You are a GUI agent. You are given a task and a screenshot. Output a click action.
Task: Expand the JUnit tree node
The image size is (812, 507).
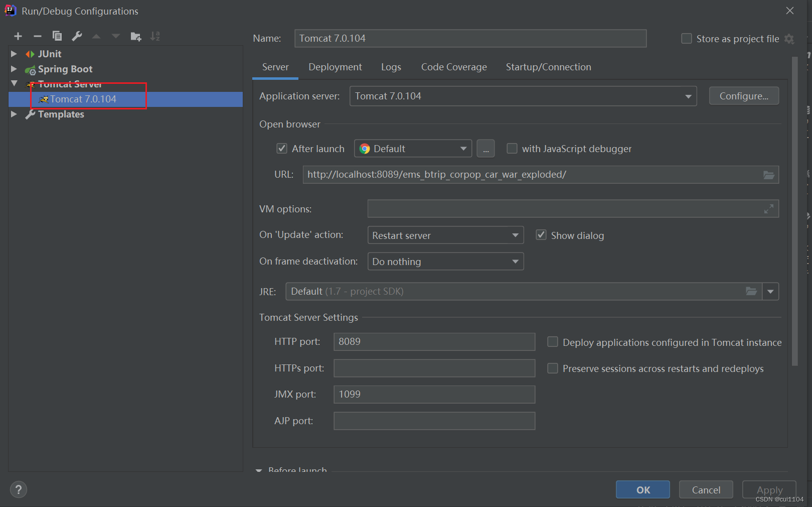click(x=14, y=54)
